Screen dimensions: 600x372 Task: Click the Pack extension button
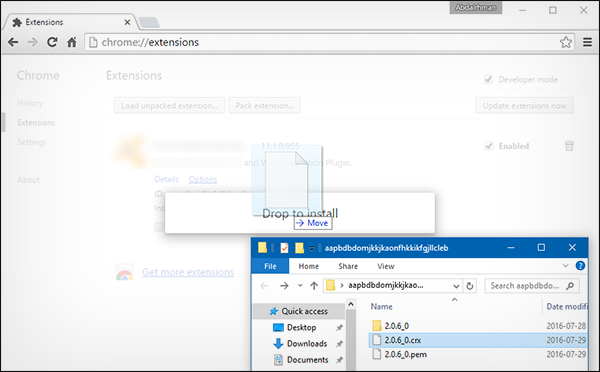pos(264,106)
